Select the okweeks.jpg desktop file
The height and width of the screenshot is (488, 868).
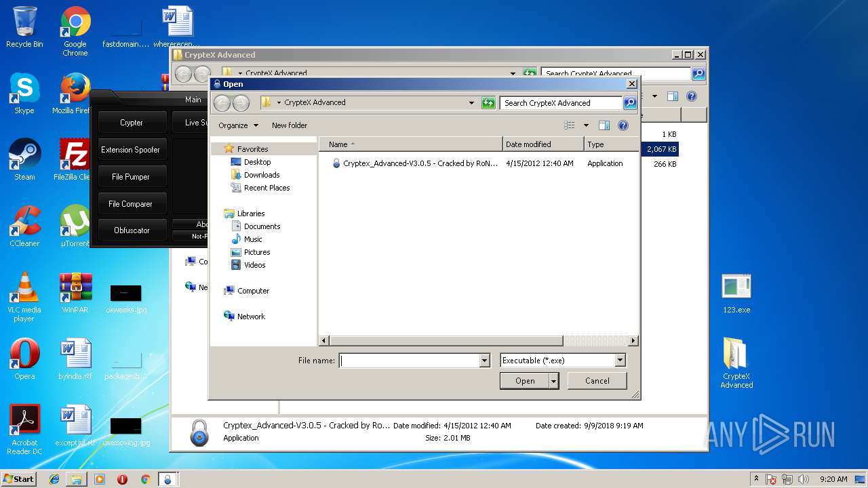(x=126, y=298)
